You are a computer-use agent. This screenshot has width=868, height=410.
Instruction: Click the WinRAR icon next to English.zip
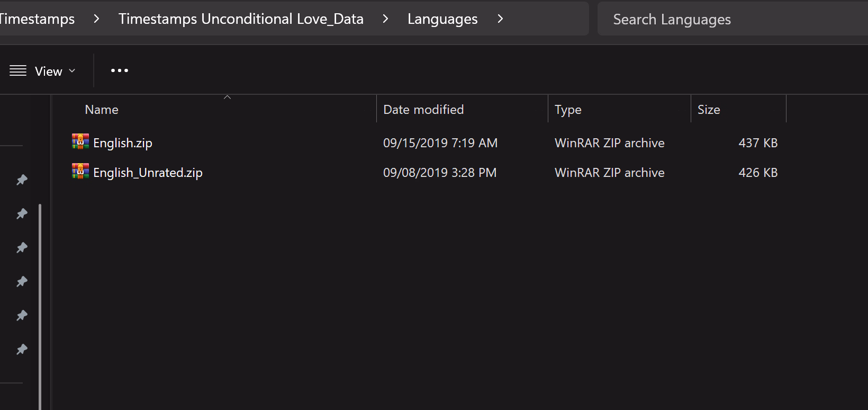[80, 141]
